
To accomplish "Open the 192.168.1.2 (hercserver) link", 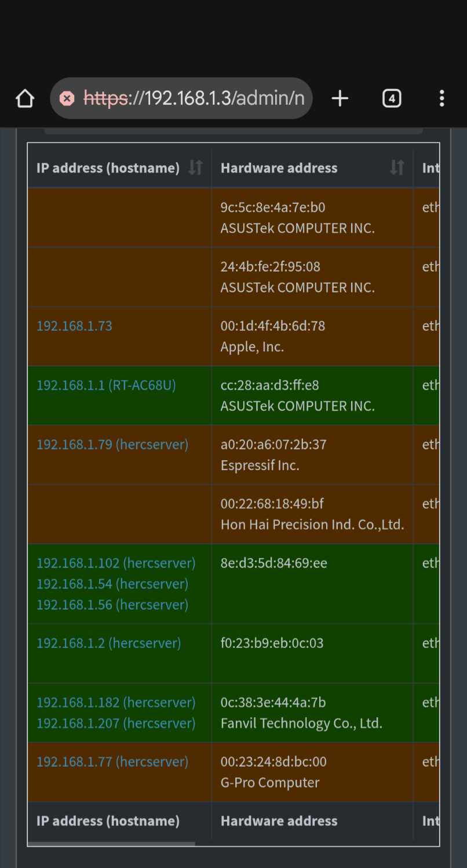I will (108, 643).
